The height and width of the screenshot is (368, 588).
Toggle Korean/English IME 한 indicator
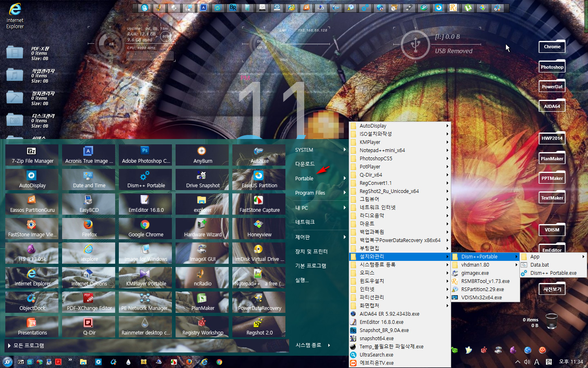[x=549, y=362]
